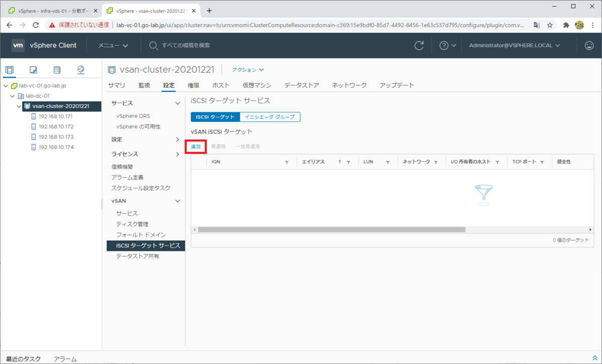Click browser back arrow
Viewport: 602px width, 364px height.
pos(9,25)
